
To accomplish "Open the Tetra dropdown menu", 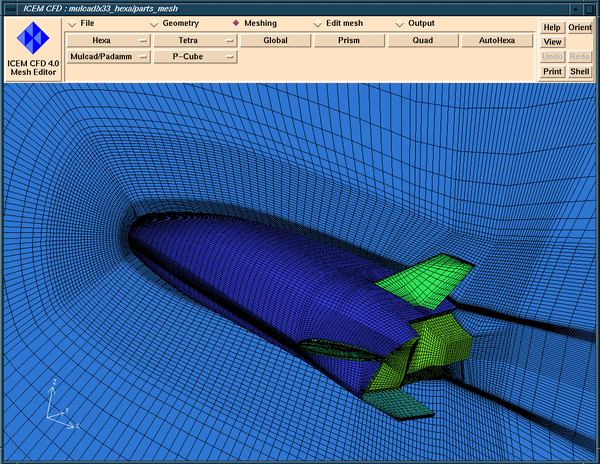I will (195, 41).
